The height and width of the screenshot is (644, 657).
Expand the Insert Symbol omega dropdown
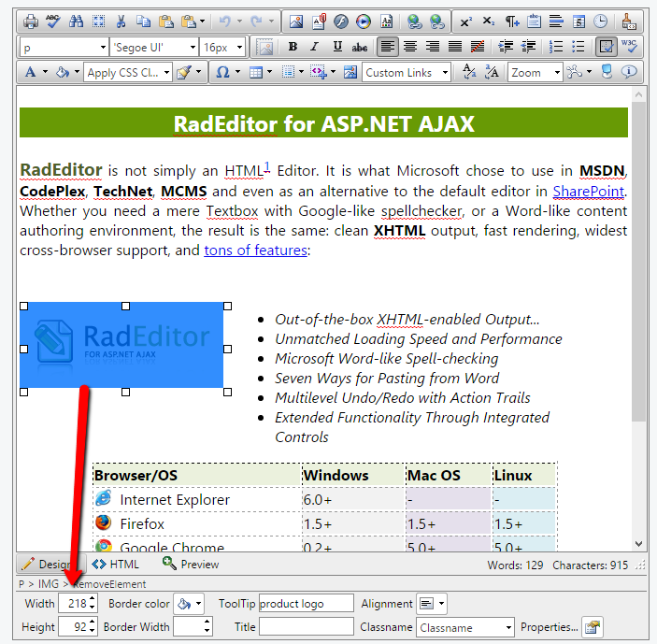click(x=237, y=72)
